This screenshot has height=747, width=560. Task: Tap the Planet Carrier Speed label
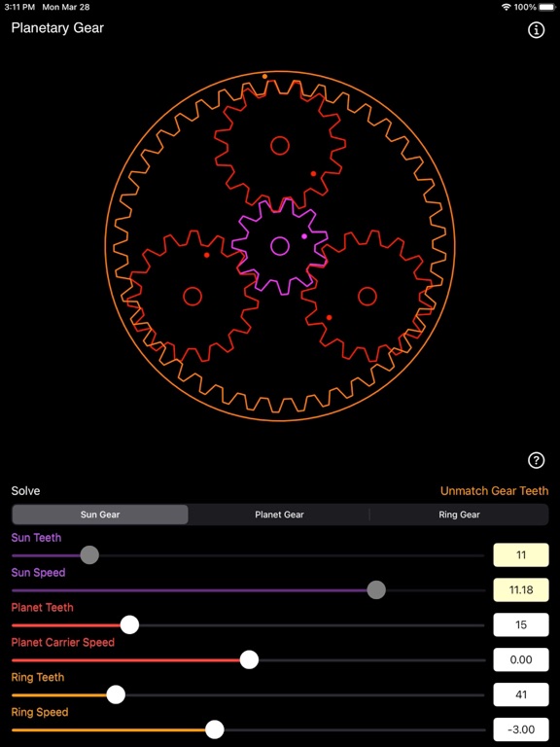pyautogui.click(x=63, y=642)
